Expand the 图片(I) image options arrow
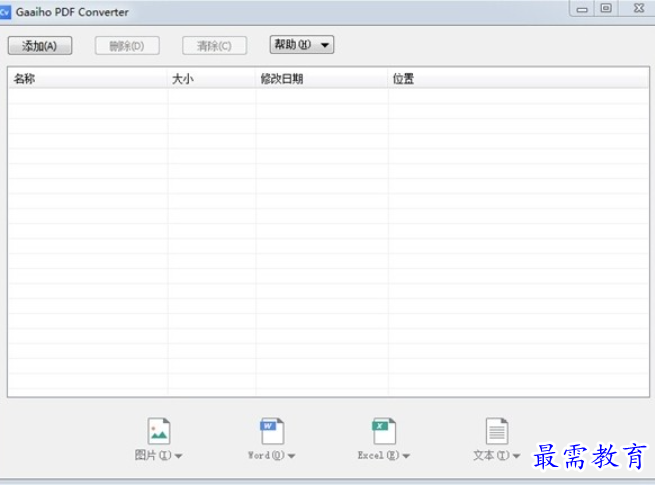The image size is (655, 488). click(x=178, y=456)
